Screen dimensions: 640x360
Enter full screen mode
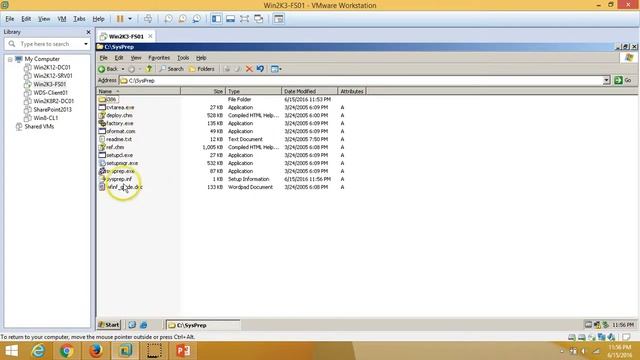click(x=244, y=19)
